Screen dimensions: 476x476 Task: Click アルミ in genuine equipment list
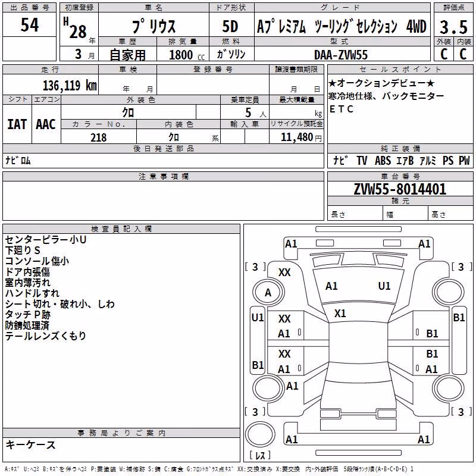click(x=428, y=160)
